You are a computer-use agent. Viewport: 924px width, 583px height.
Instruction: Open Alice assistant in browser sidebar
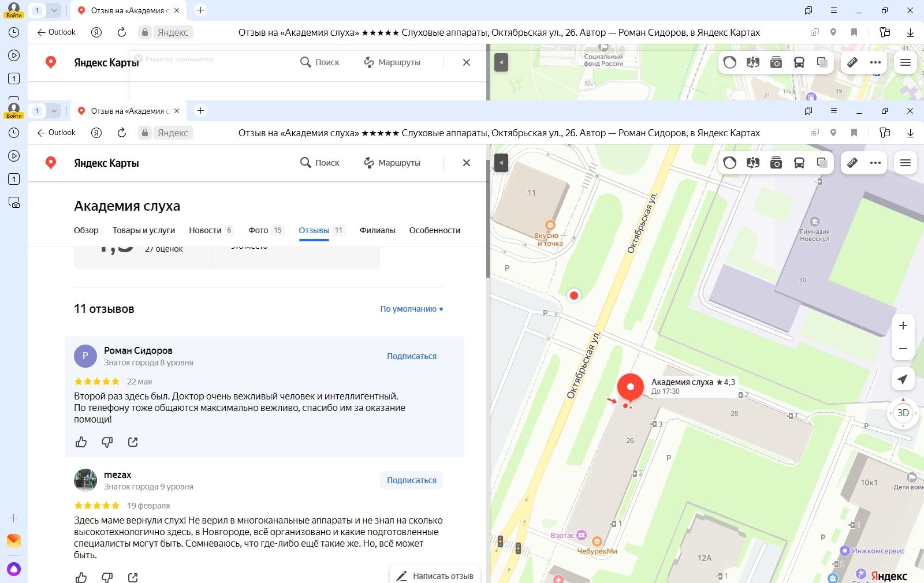point(14,569)
